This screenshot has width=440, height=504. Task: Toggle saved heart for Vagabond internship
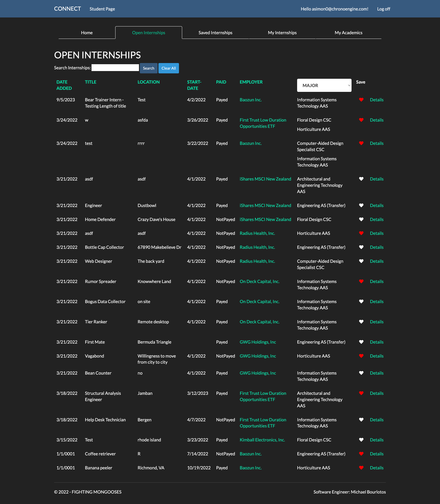[361, 356]
